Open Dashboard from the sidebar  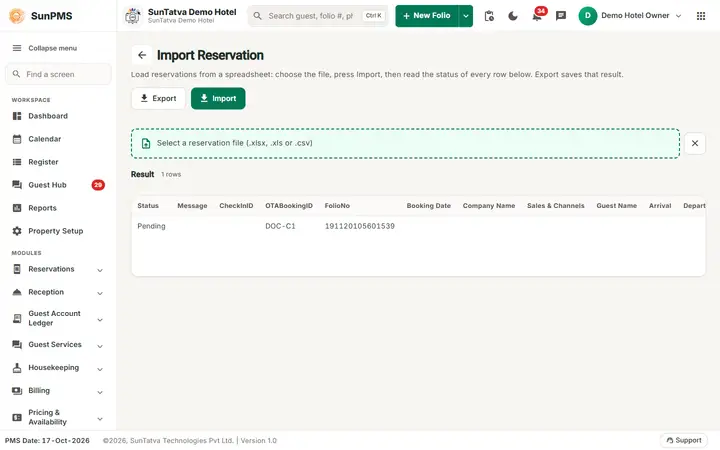point(58,116)
